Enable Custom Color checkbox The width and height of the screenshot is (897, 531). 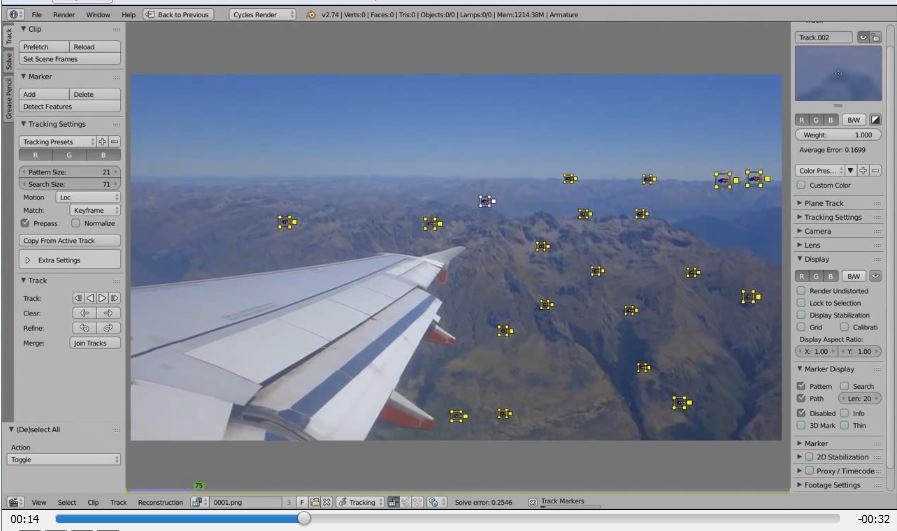point(801,185)
